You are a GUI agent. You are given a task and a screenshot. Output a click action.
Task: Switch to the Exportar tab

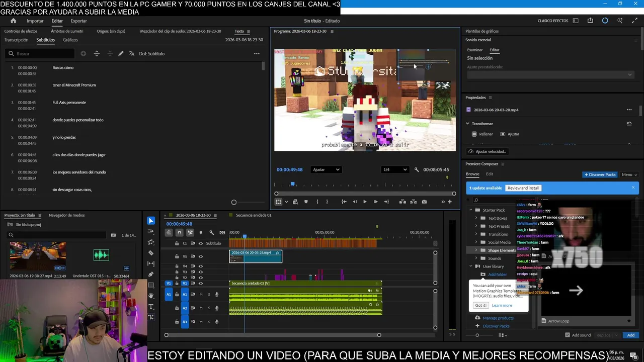click(x=78, y=21)
